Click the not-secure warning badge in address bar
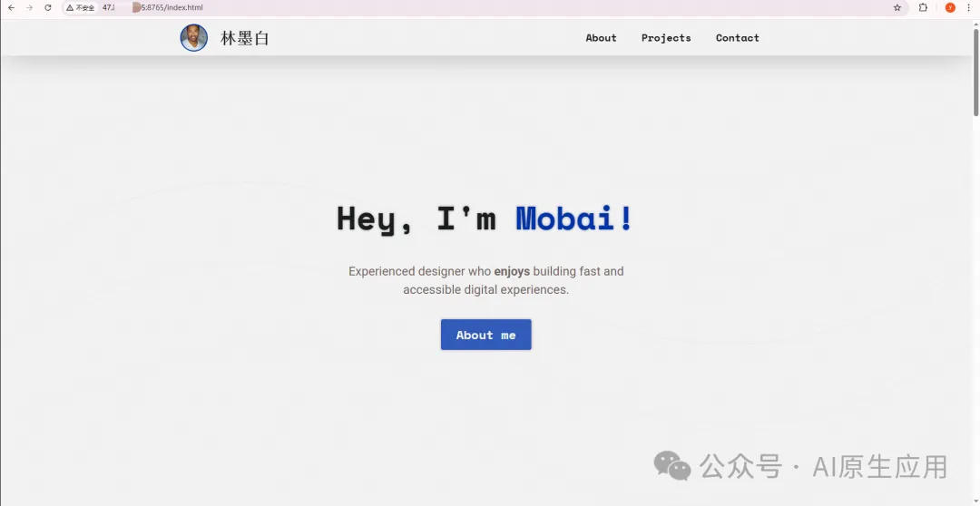The width and height of the screenshot is (980, 506). pos(81,8)
